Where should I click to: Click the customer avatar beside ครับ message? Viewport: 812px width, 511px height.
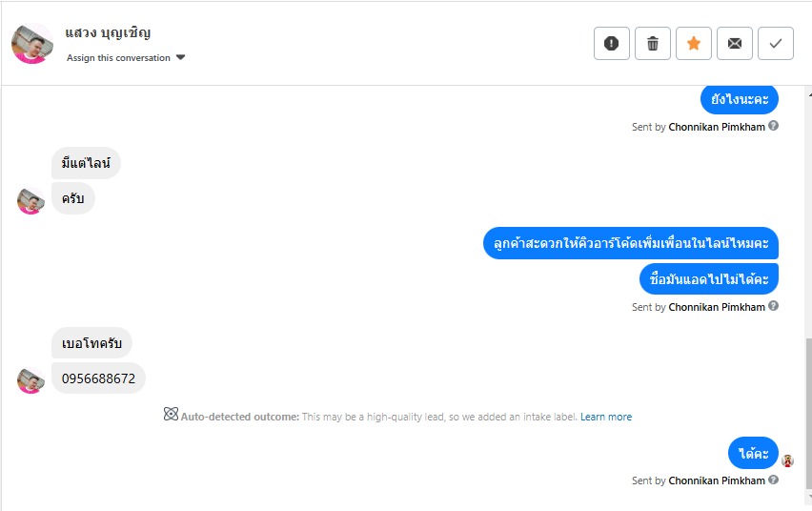pyautogui.click(x=30, y=200)
